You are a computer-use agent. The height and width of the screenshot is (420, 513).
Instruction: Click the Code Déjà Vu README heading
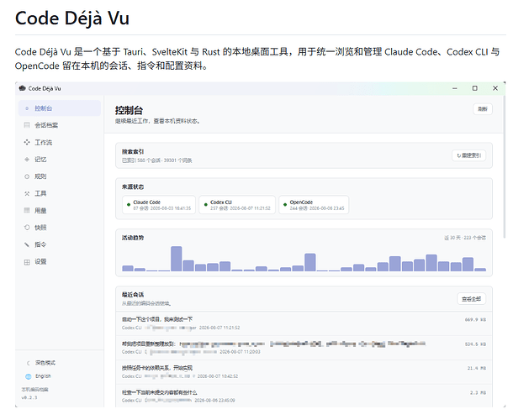coord(72,18)
